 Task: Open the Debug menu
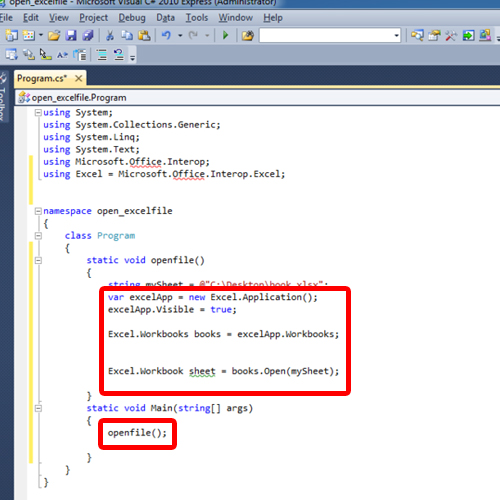point(132,17)
